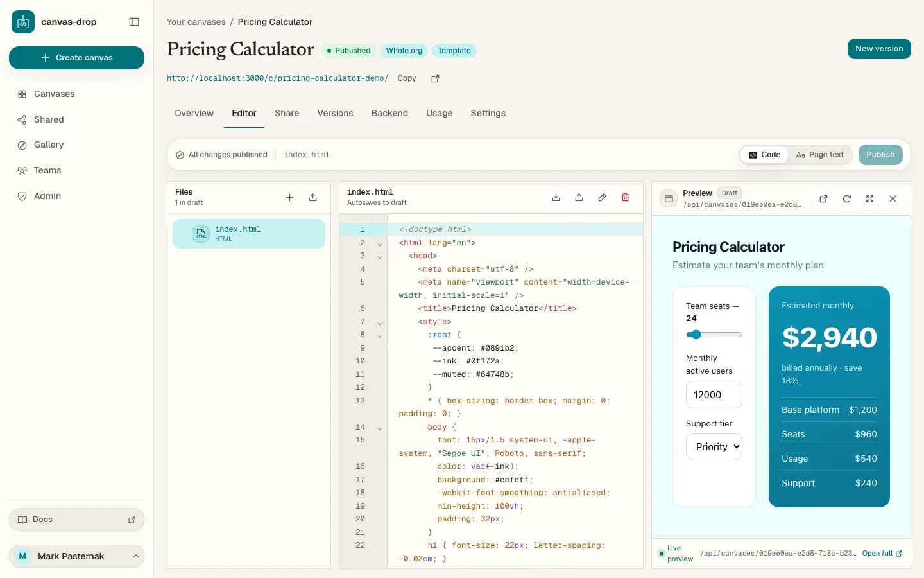Click the canvas-drop logo icon
The height and width of the screenshot is (578, 924).
pos(23,22)
